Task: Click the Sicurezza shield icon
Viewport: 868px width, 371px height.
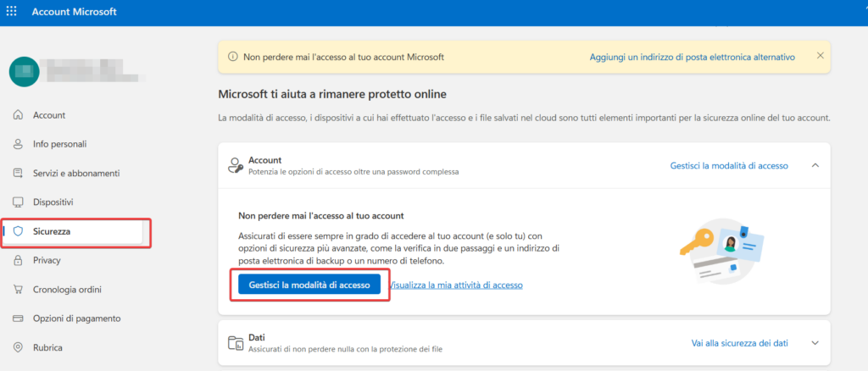Action: tap(18, 231)
